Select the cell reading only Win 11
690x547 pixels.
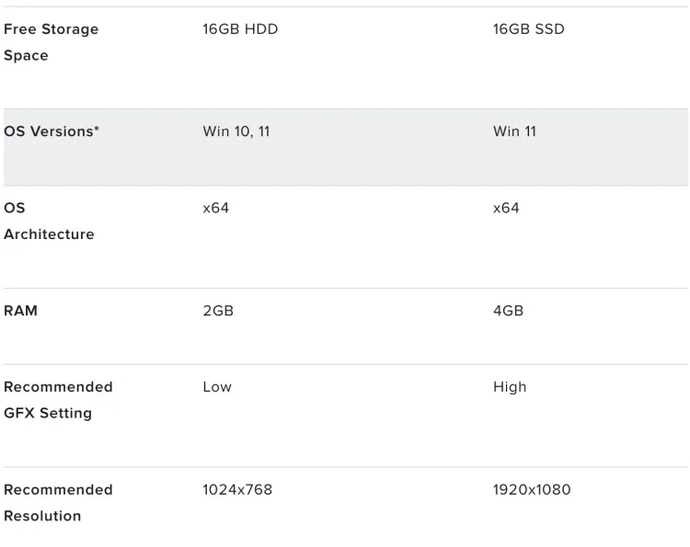[514, 131]
